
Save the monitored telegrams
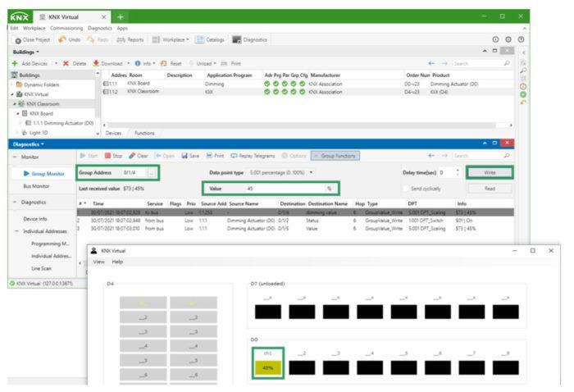tap(190, 156)
